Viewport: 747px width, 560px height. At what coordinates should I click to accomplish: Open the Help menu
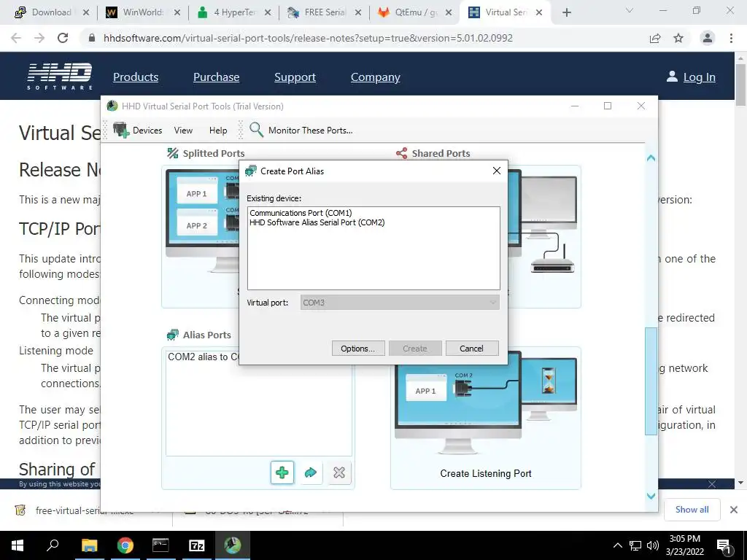coord(217,130)
